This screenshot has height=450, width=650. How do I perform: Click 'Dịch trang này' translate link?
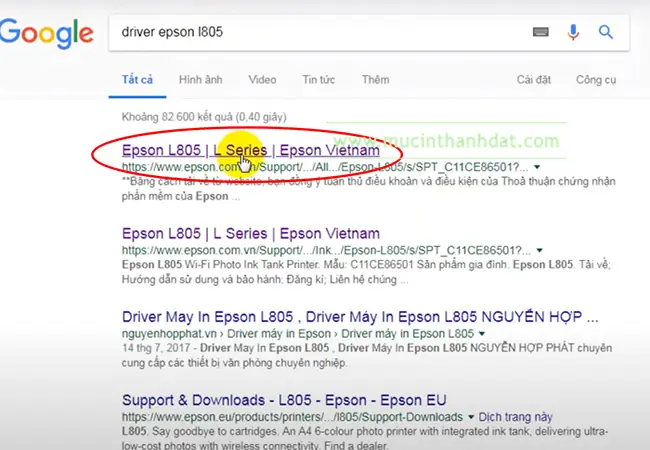(x=515, y=417)
